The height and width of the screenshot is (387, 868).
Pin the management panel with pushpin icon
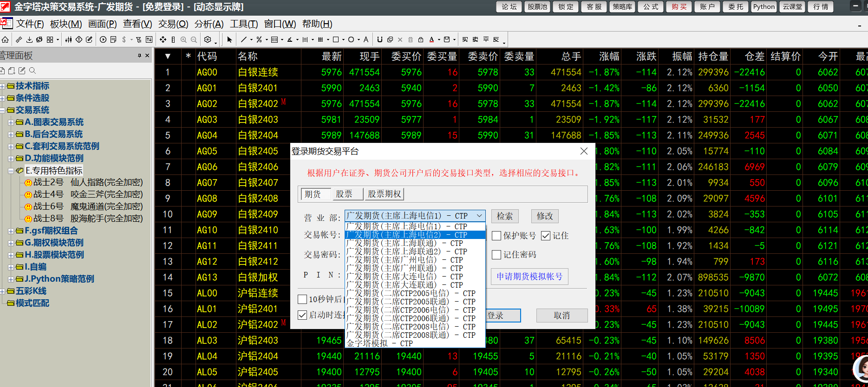click(x=139, y=56)
